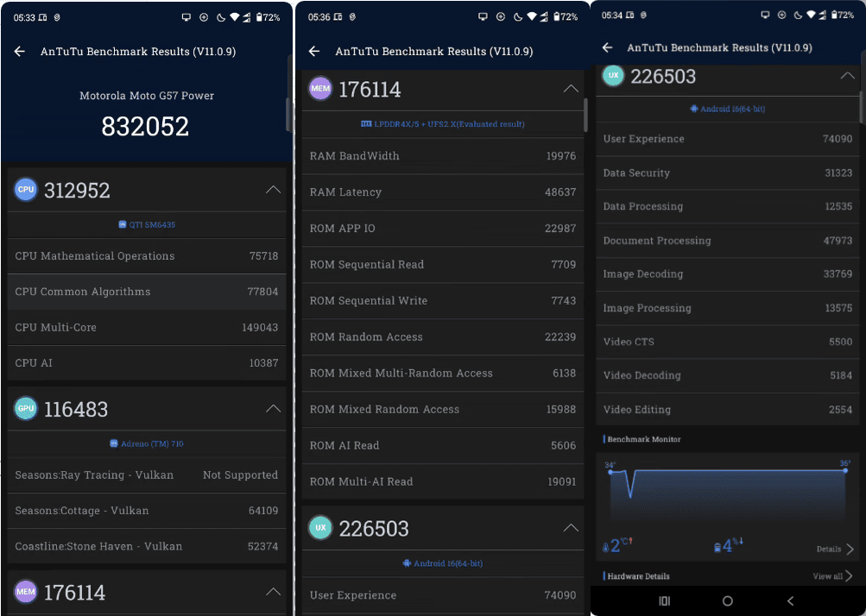Tap the back arrow in the right screen header
The image size is (866, 616).
point(608,47)
